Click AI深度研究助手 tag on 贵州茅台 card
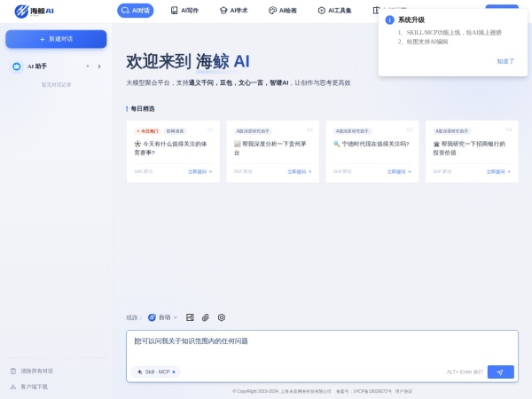The height and width of the screenshot is (399, 532). 253,131
